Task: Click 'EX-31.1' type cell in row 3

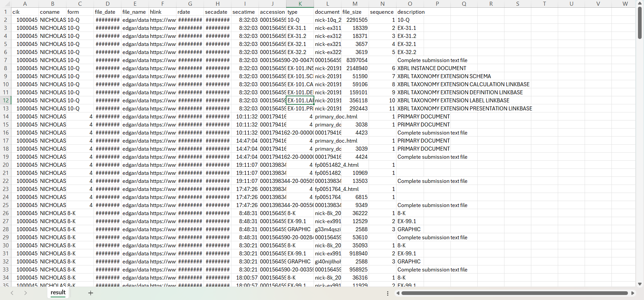Action: tap(300, 28)
